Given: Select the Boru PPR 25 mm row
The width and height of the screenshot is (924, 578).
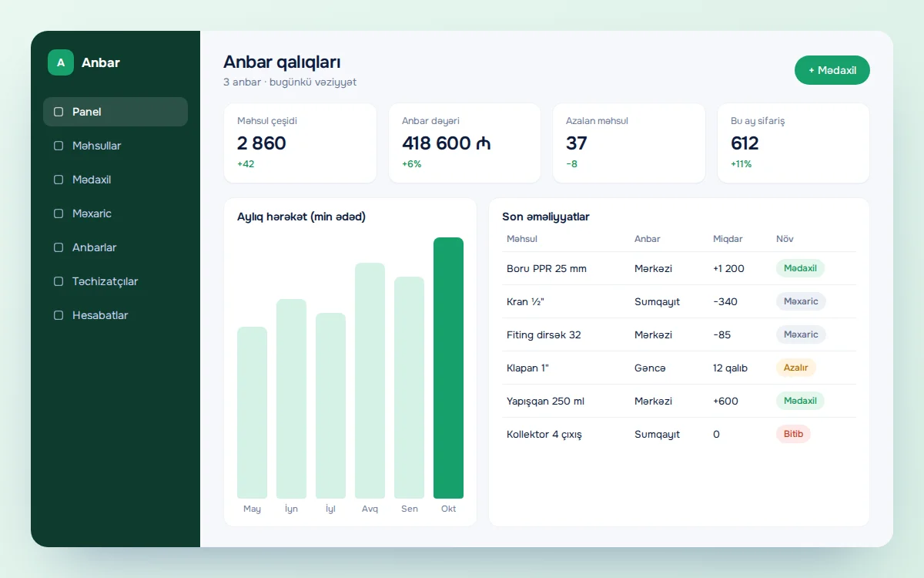Looking at the screenshot, I should coord(679,268).
